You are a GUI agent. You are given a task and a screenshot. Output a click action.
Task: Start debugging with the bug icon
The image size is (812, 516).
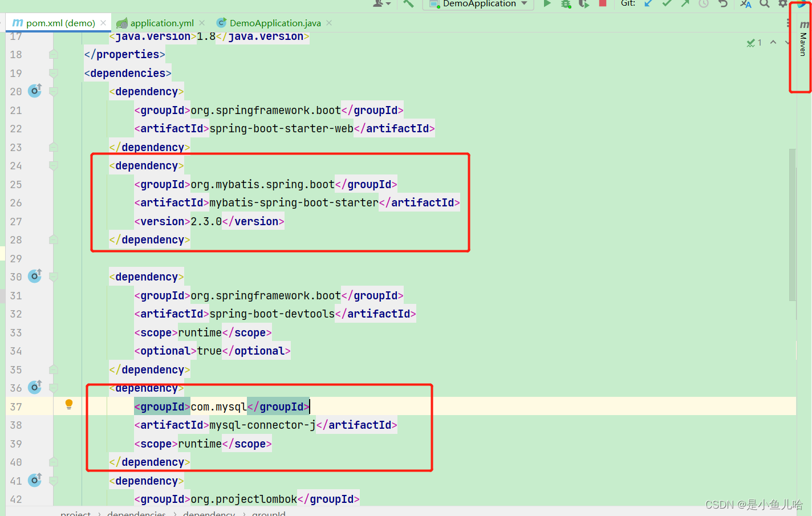tap(566, 3)
